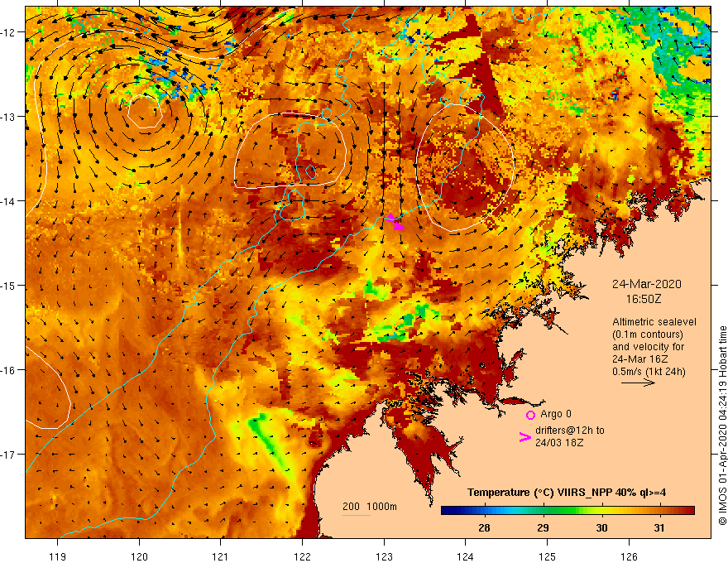Click the 'drifters@12h to' legend text
Image resolution: width=728 pixels, height=563 pixels.
coord(570,431)
